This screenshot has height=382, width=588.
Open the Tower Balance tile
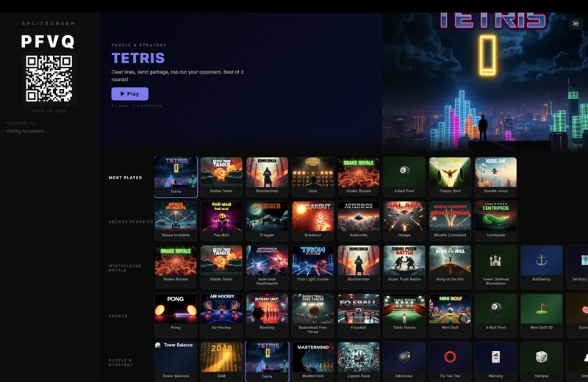(176, 361)
